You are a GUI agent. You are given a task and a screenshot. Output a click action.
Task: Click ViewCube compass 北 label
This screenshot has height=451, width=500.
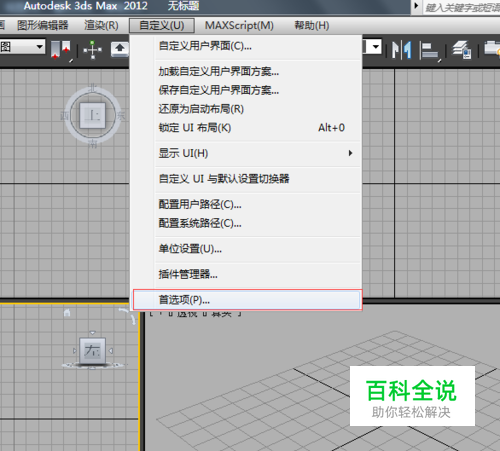pyautogui.click(x=92, y=88)
